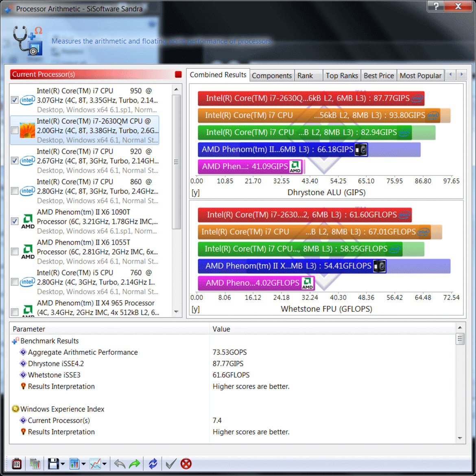Click the AMD logo beside Phenom II X6 1055T
The height and width of the screenshot is (476, 476).
[x=28, y=252]
